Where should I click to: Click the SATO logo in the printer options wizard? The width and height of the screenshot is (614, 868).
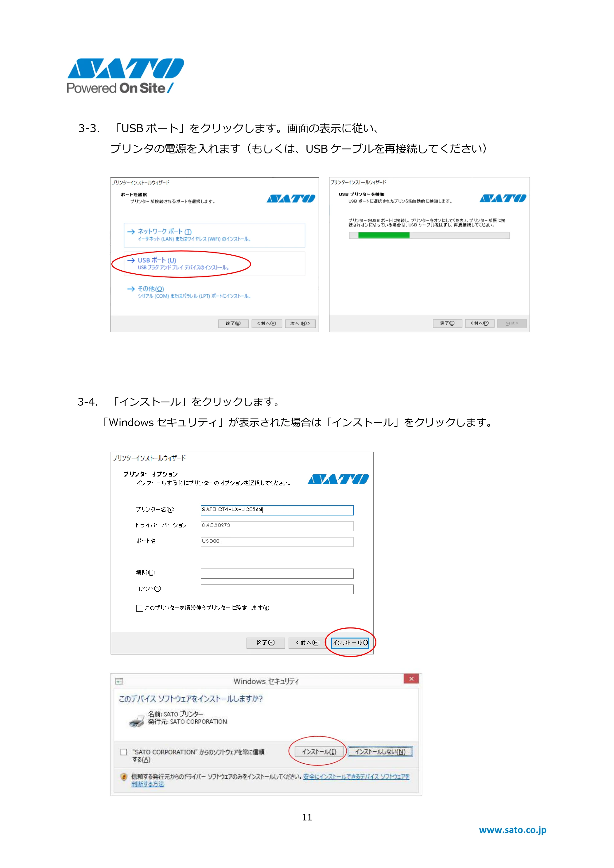[x=338, y=479]
